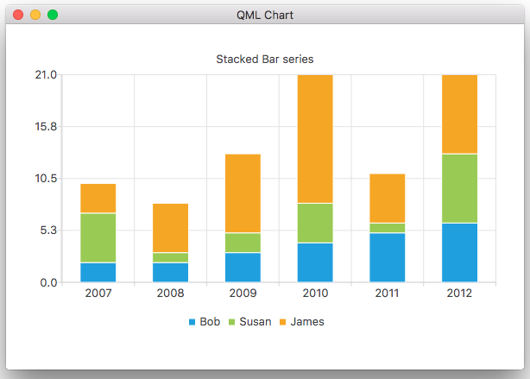Click James's orange bar segment for 2009

pyautogui.click(x=243, y=193)
